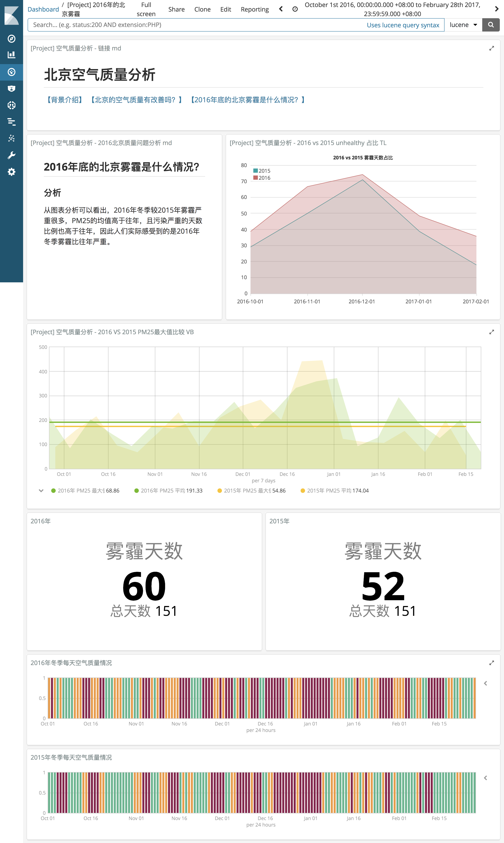504x843 pixels.
Task: Open the horizontal bars icon in sidebar
Action: pos(12,122)
